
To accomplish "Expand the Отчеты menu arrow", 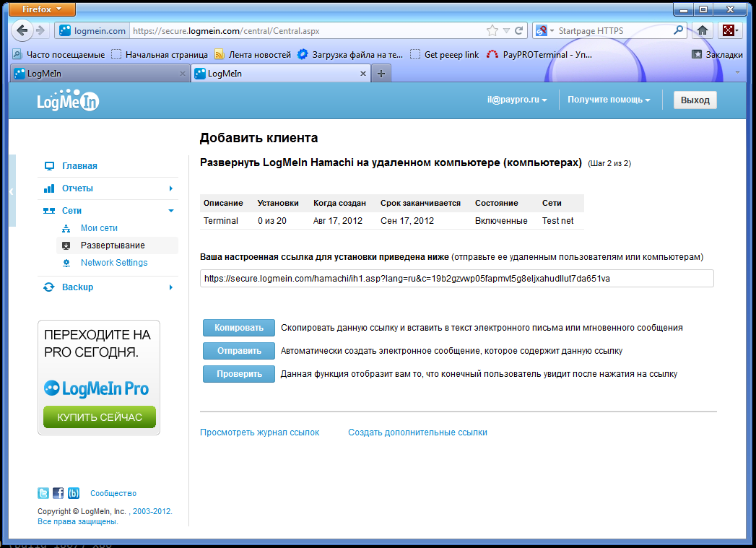I will pyautogui.click(x=171, y=188).
